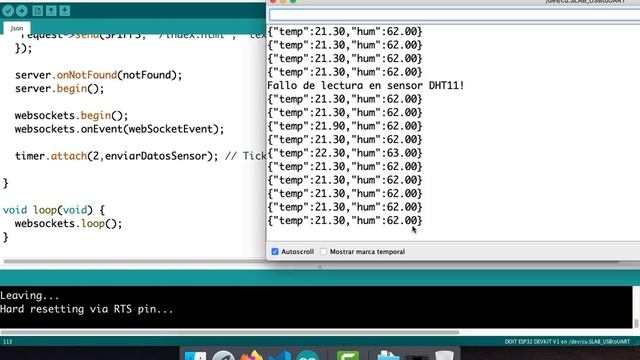Click the serial line with "temp":21.90

[x=345, y=126]
